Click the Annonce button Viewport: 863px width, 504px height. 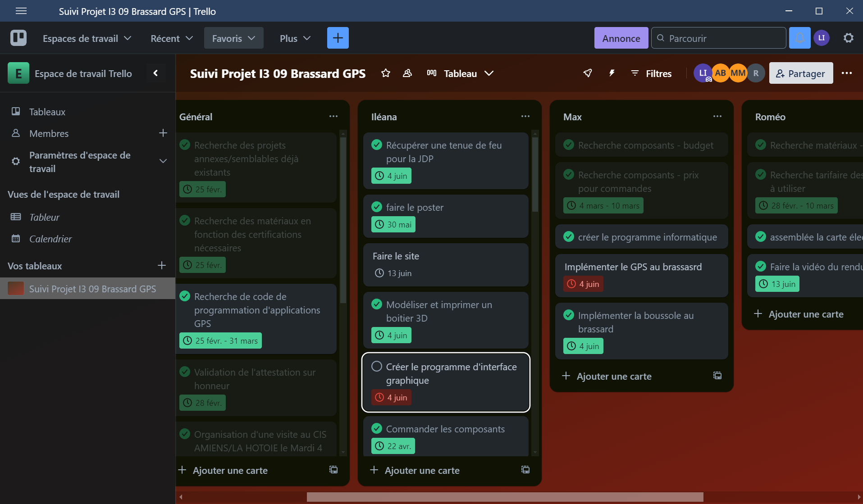coord(621,38)
